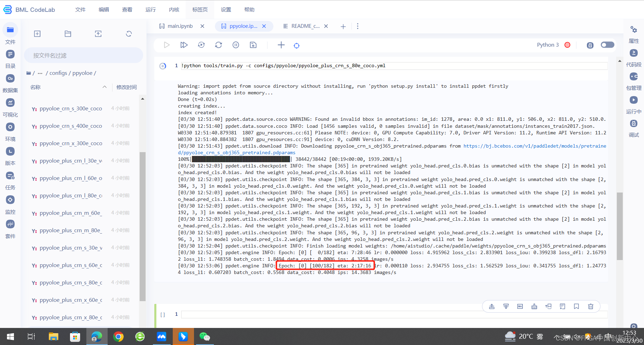
Task: Create a new folder in file browser
Action: [68, 34]
